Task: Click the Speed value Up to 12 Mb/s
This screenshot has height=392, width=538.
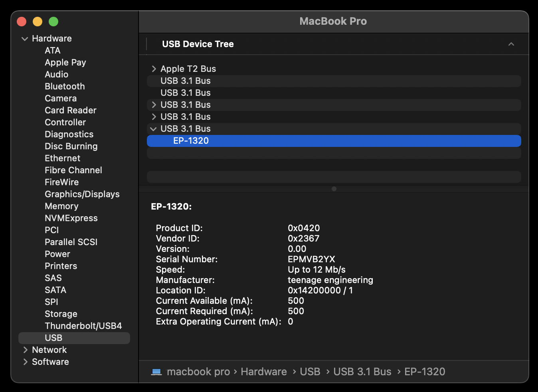Action: coord(316,270)
